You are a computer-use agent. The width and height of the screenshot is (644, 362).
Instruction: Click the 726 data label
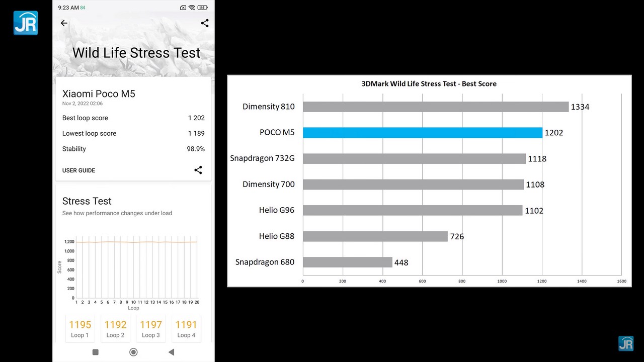tap(457, 236)
